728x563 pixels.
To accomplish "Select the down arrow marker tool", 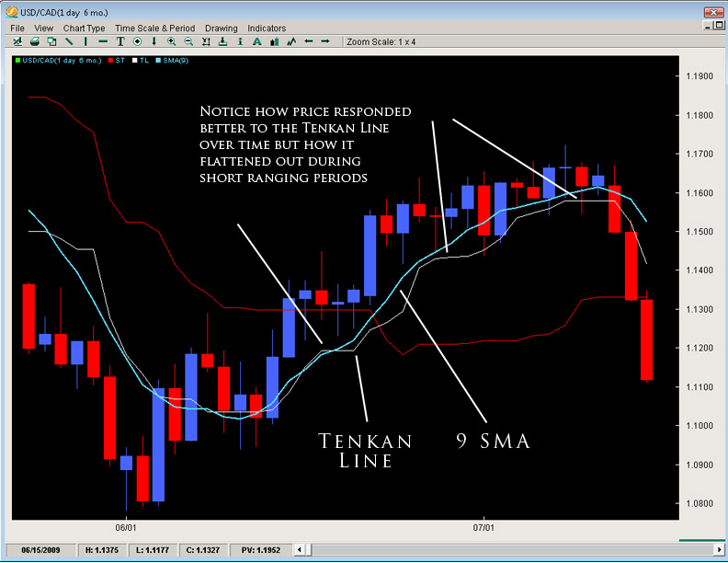I will tap(154, 41).
